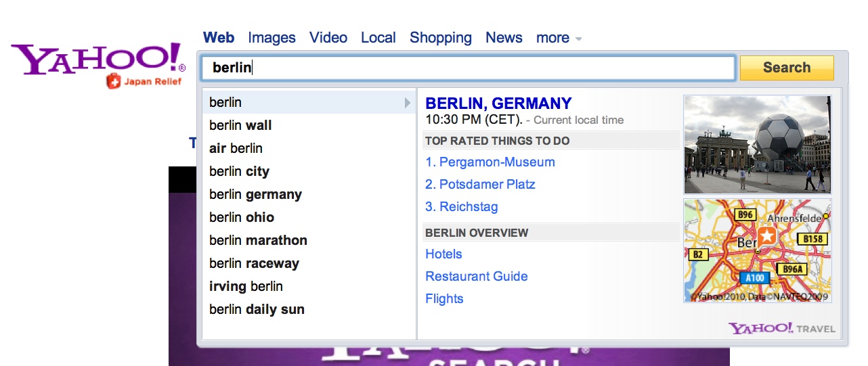The width and height of the screenshot is (868, 366).
Task: Switch to News search tab
Action: pyautogui.click(x=504, y=38)
